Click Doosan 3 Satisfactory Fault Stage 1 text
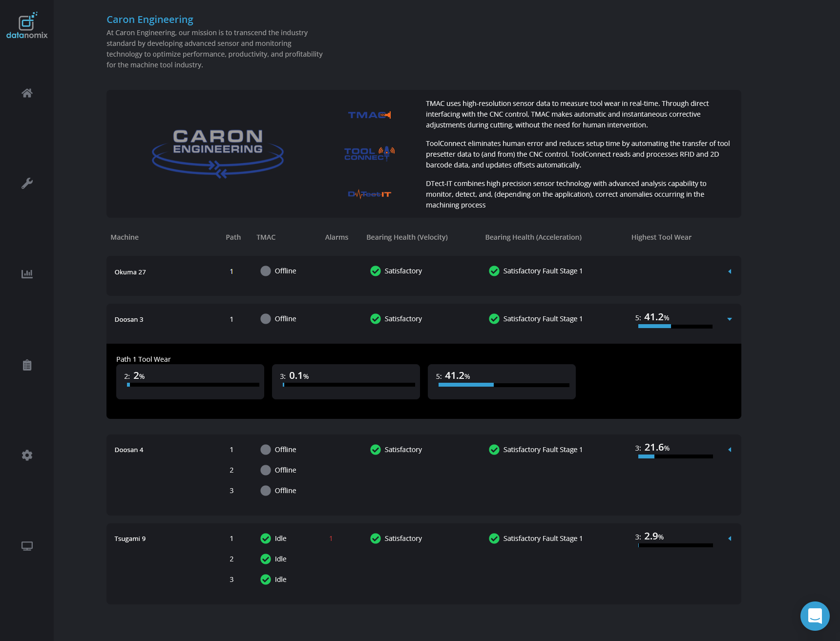Viewport: 840px width, 641px height. (543, 319)
